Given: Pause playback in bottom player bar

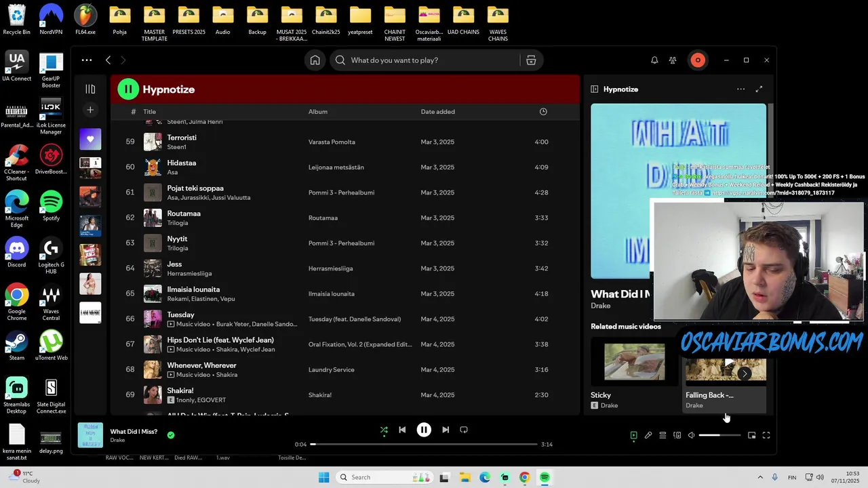Looking at the screenshot, I should 424,430.
